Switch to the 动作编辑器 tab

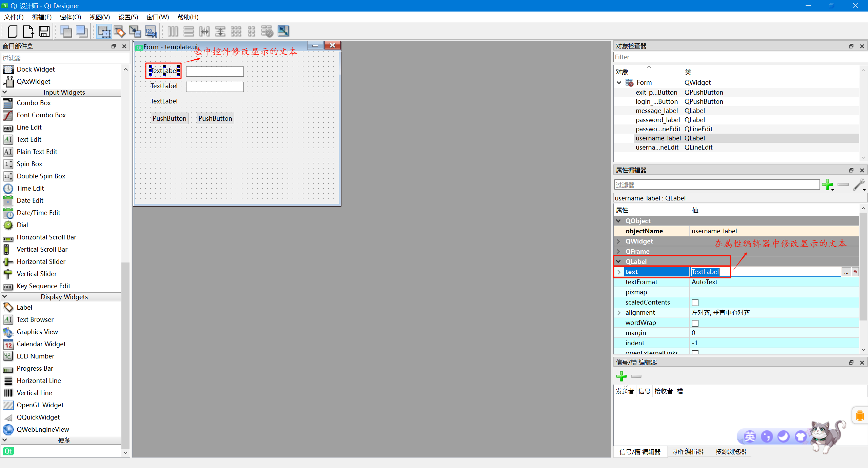point(688,452)
